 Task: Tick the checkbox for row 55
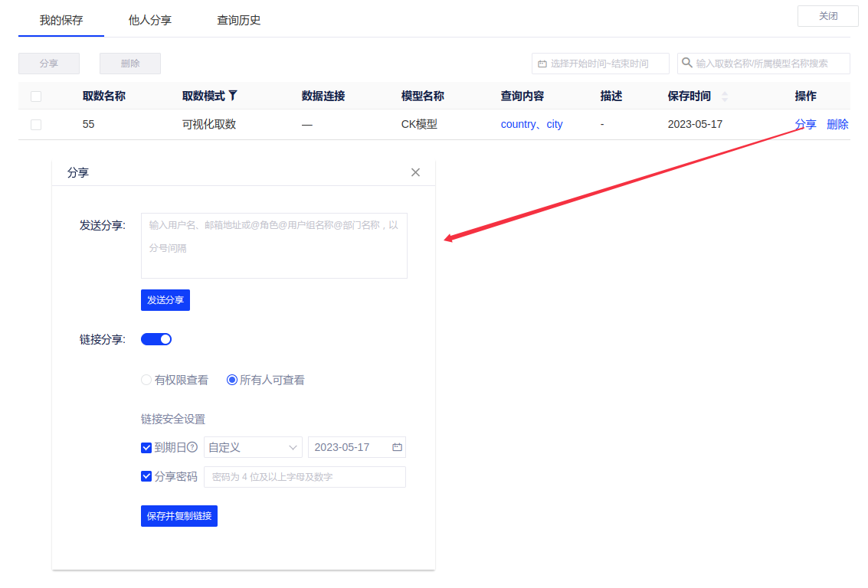click(x=36, y=125)
